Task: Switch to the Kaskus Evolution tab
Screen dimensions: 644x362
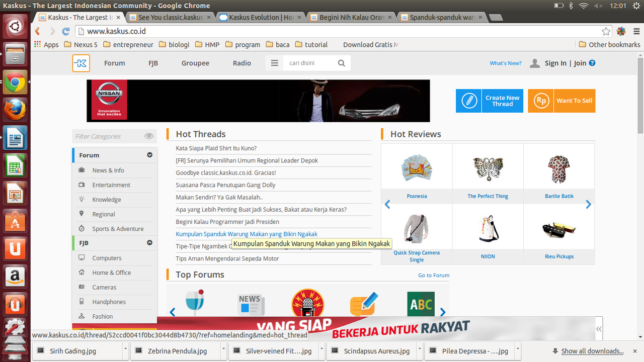Action: pyautogui.click(x=260, y=17)
